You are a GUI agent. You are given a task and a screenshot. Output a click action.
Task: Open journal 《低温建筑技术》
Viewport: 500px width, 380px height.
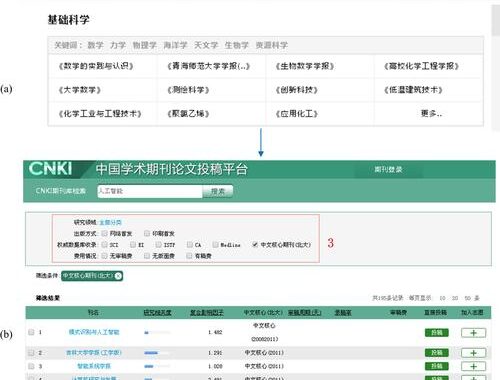tap(413, 90)
